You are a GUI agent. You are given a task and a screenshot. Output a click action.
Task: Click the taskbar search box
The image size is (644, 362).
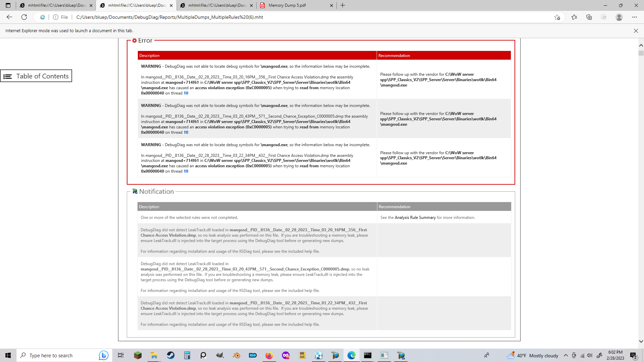(60, 355)
